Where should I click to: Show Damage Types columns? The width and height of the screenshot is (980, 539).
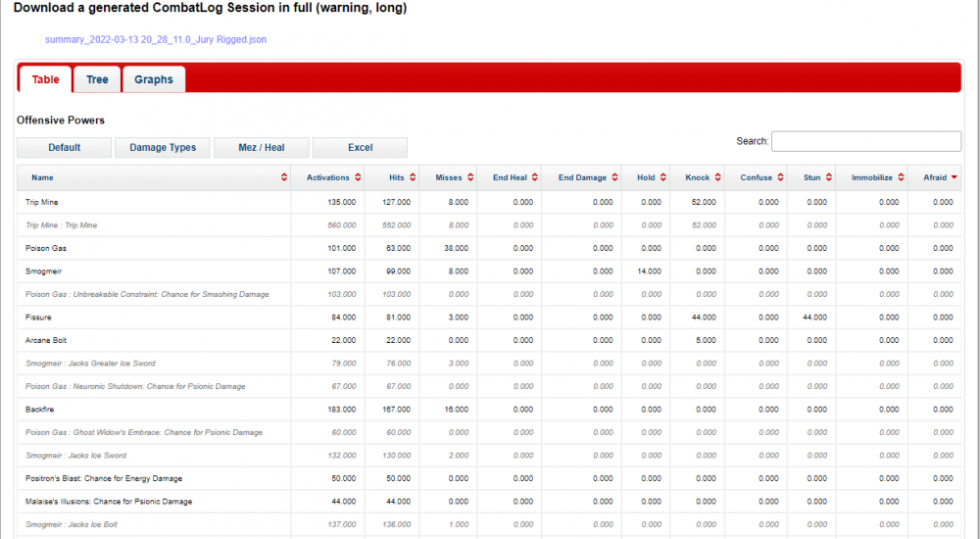point(163,147)
